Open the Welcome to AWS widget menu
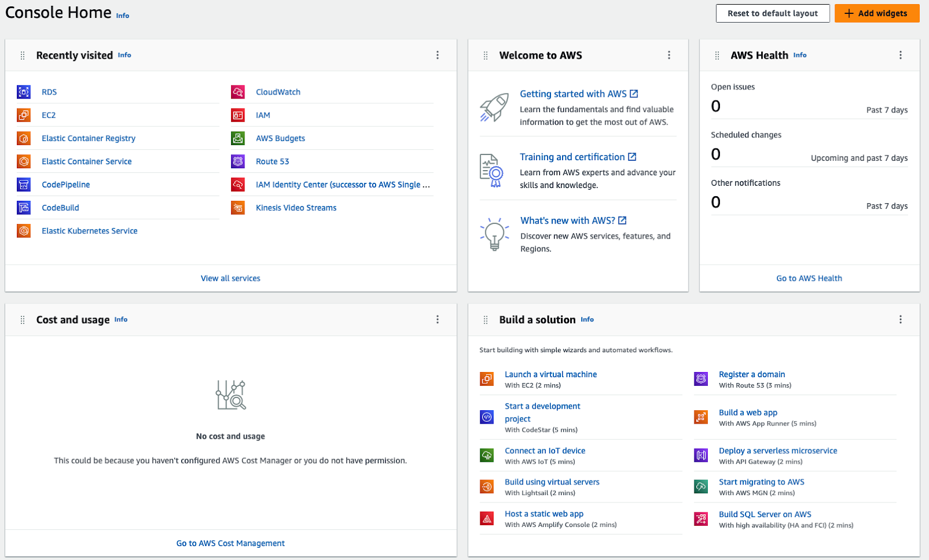The width and height of the screenshot is (929, 560). [669, 55]
